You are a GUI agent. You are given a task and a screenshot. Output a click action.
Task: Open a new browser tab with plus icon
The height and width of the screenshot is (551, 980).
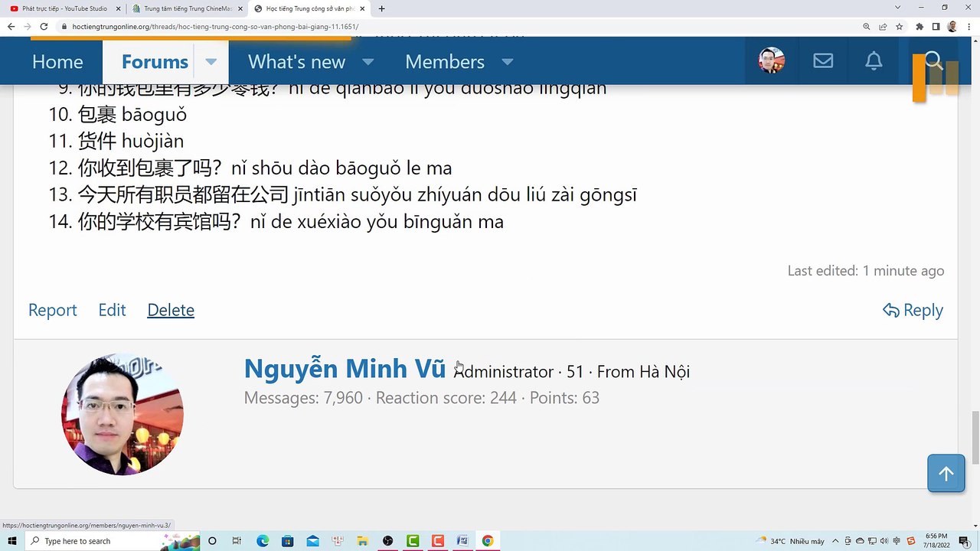click(381, 8)
